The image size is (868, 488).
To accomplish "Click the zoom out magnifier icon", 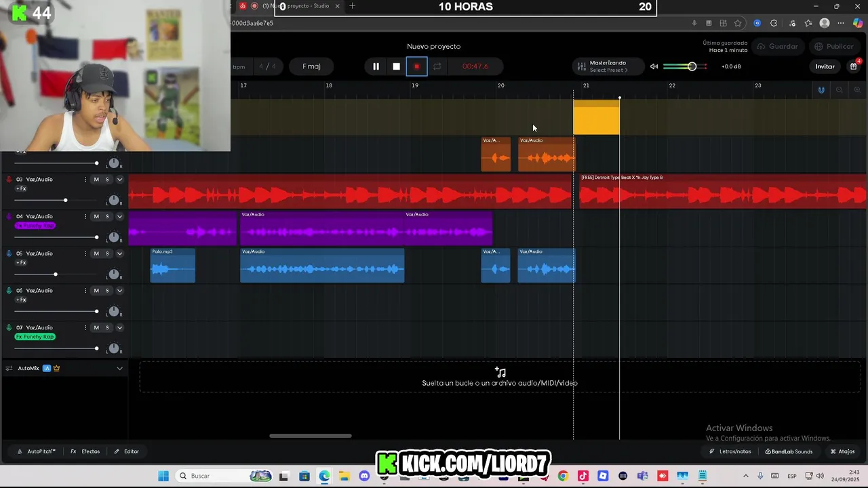I will 840,90.
